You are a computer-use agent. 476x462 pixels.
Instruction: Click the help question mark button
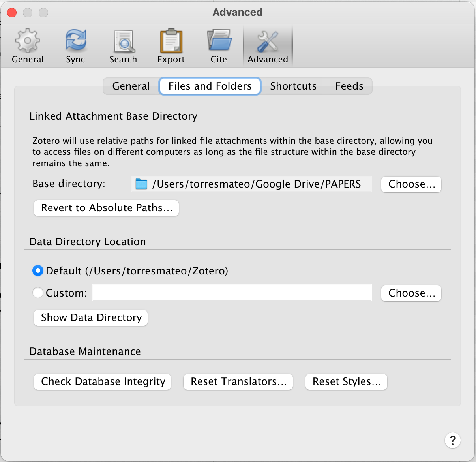(x=452, y=440)
